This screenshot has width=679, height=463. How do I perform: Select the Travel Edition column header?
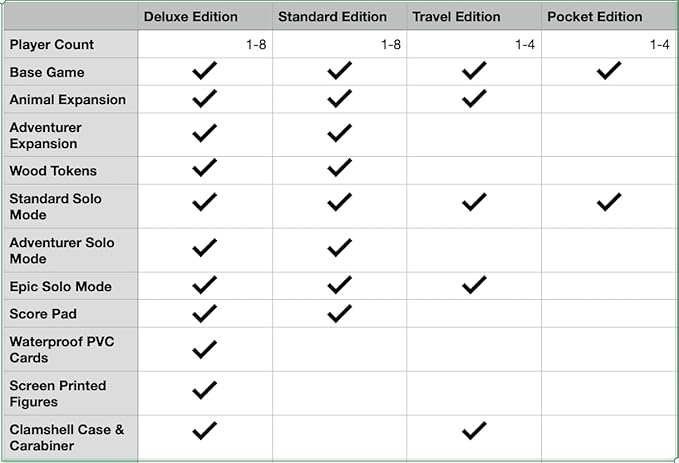coord(454,17)
